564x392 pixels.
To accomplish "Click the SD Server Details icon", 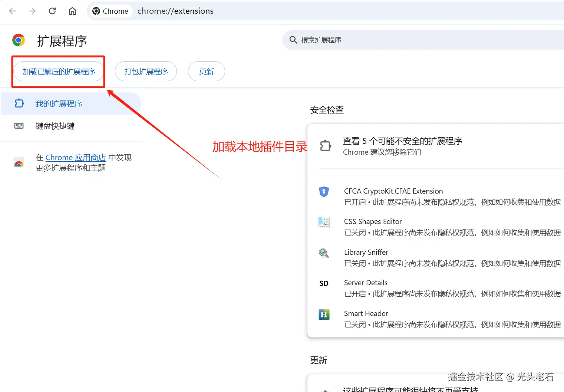I will 324,283.
